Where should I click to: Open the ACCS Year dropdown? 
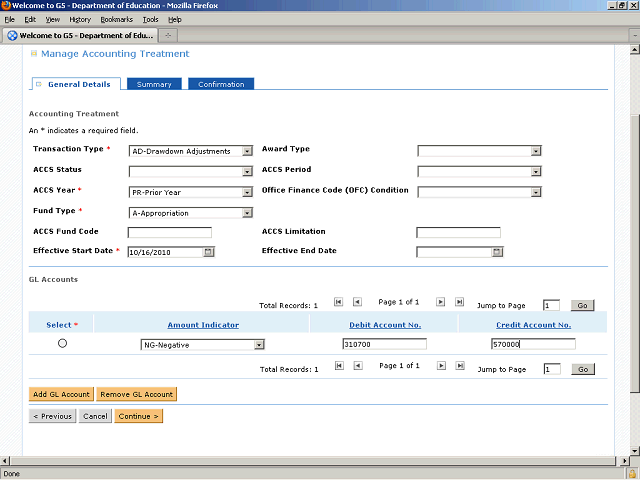pyautogui.click(x=248, y=192)
